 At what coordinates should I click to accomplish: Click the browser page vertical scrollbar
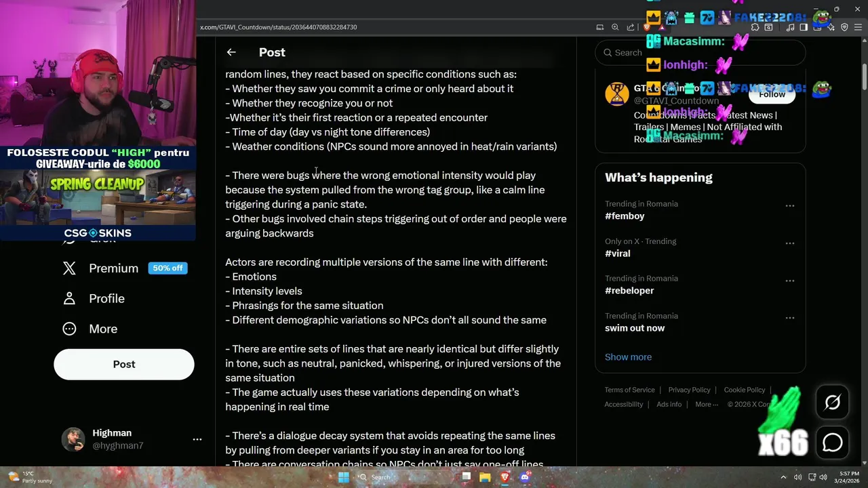[x=865, y=77]
